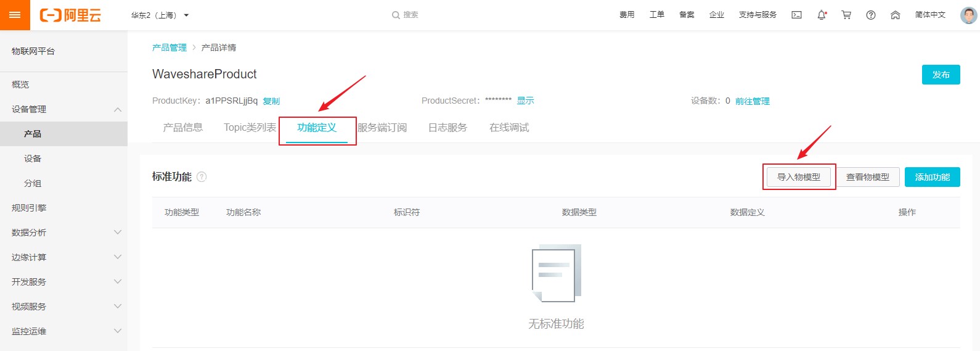Screen dimensions: 980x351
Task: Click the 标识符 column header
Action: tap(407, 212)
